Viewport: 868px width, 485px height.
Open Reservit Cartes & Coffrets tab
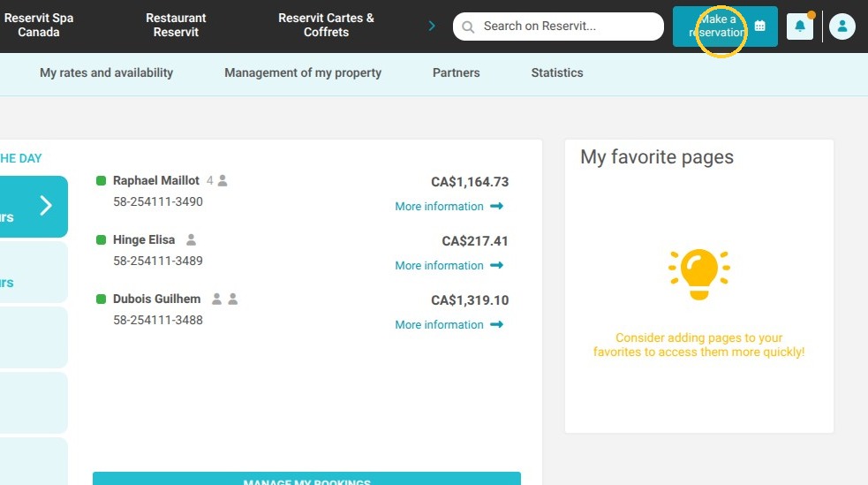pos(326,25)
